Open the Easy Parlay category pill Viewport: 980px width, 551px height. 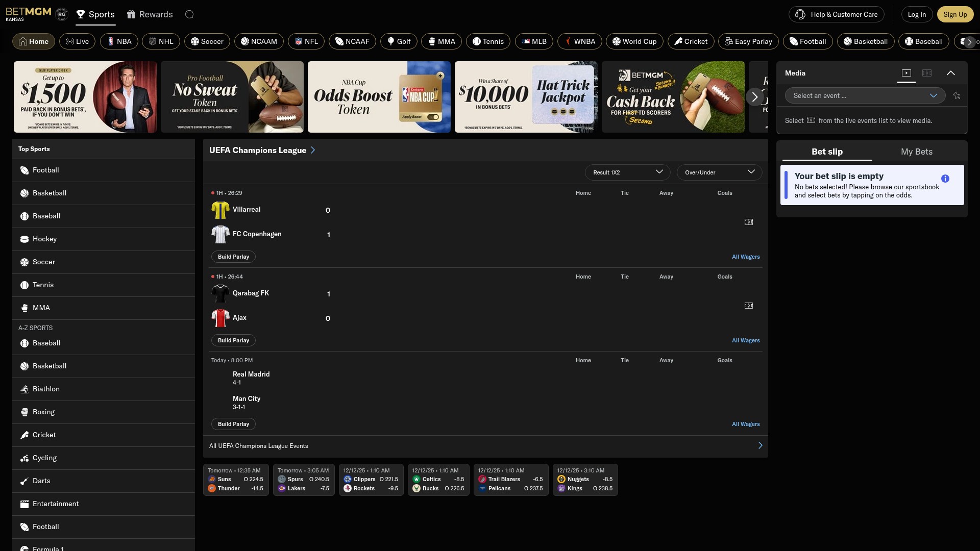(x=748, y=41)
